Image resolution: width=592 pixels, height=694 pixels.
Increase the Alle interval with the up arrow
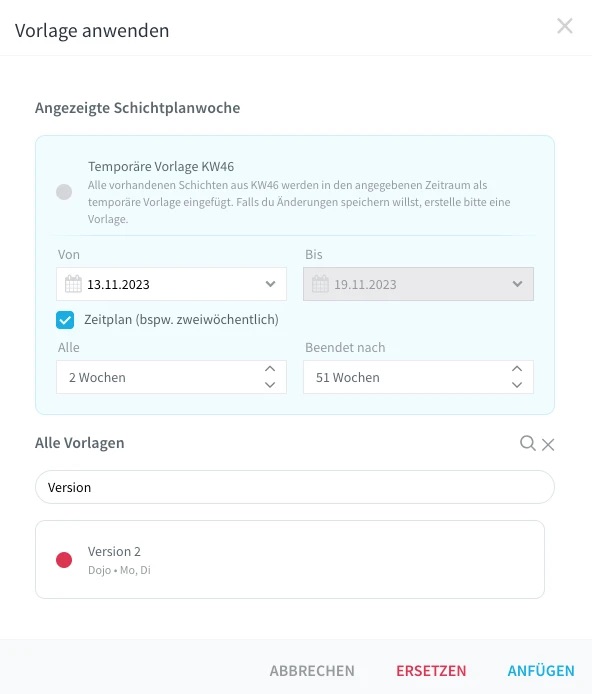click(270, 369)
